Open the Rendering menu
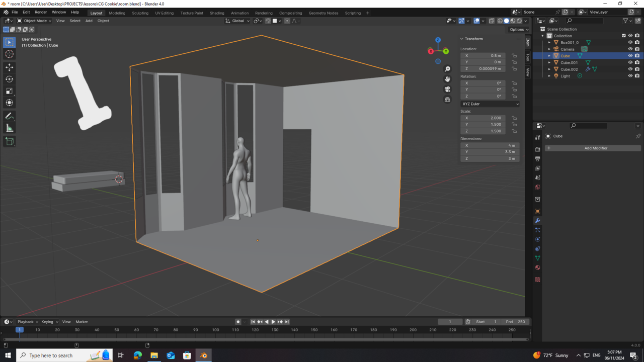 click(264, 12)
